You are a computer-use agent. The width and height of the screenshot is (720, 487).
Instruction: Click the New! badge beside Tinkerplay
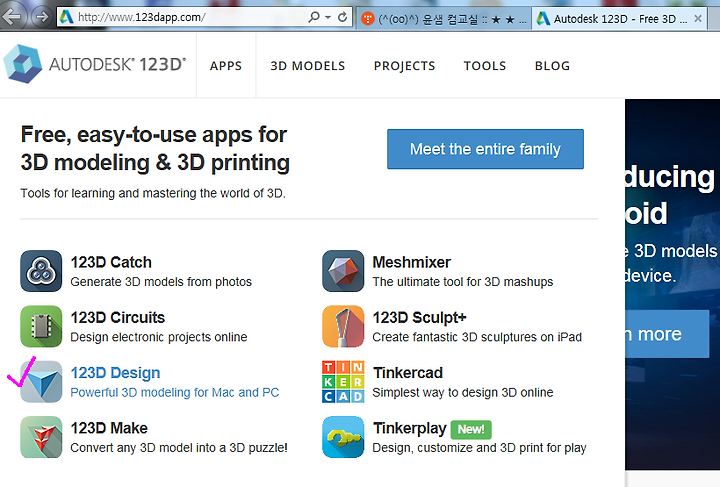click(x=471, y=429)
